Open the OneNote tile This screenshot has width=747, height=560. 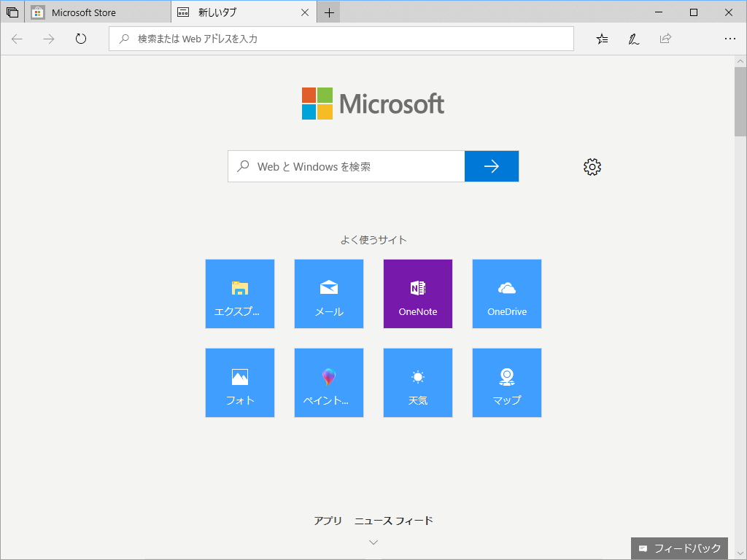[x=418, y=294]
